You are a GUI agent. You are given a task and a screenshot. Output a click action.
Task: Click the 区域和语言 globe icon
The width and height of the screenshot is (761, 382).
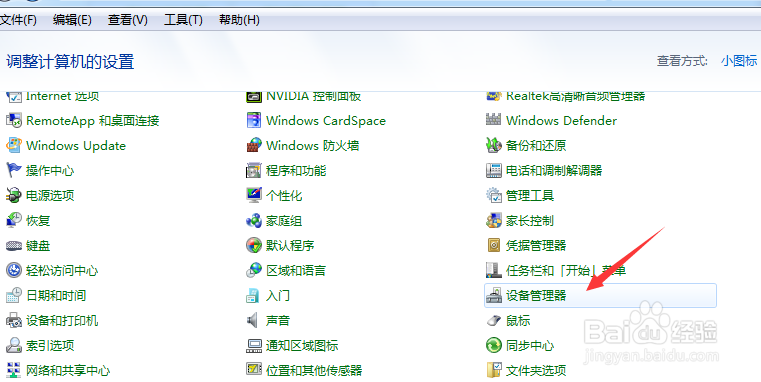point(254,270)
